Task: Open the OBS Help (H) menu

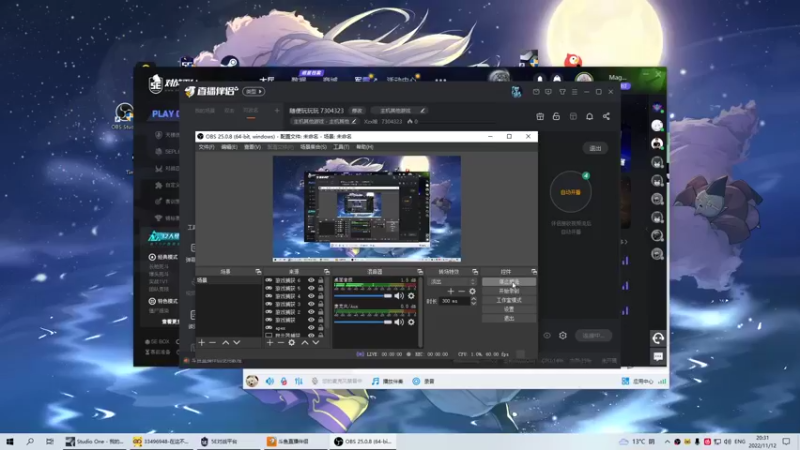Action: [365, 147]
